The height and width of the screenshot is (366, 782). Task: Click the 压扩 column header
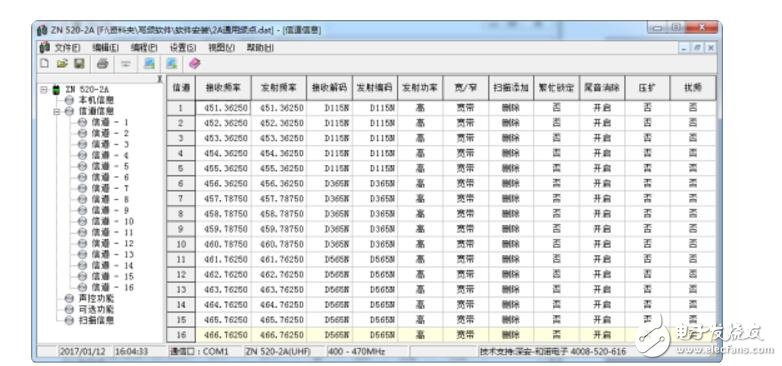click(x=647, y=88)
